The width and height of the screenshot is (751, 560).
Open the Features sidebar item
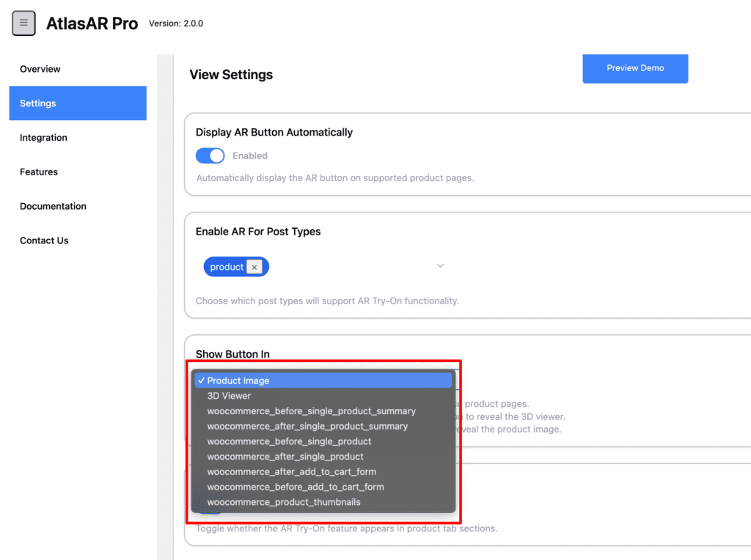point(39,172)
